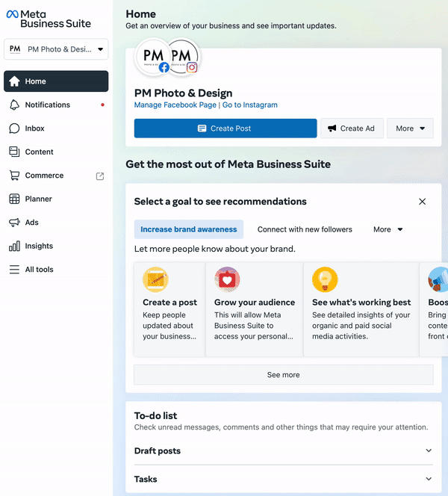Click the See more button
This screenshot has width=448, height=496.
pos(284,375)
